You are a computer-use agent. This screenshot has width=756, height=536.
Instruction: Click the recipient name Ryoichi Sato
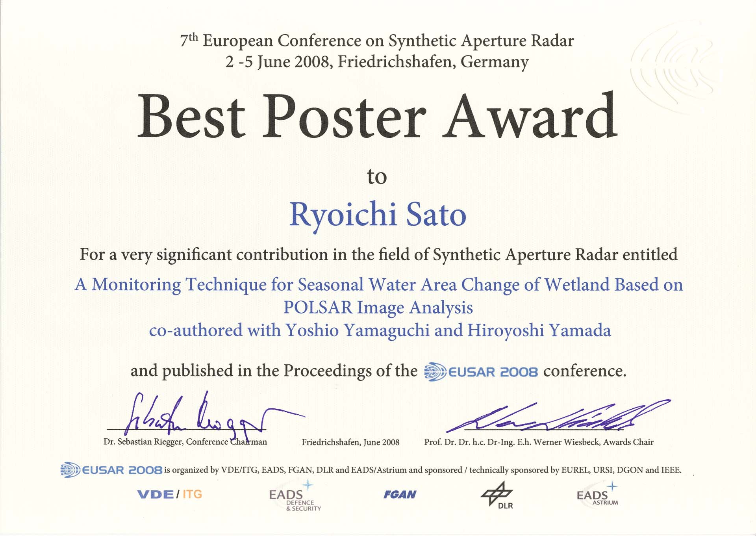click(377, 215)
